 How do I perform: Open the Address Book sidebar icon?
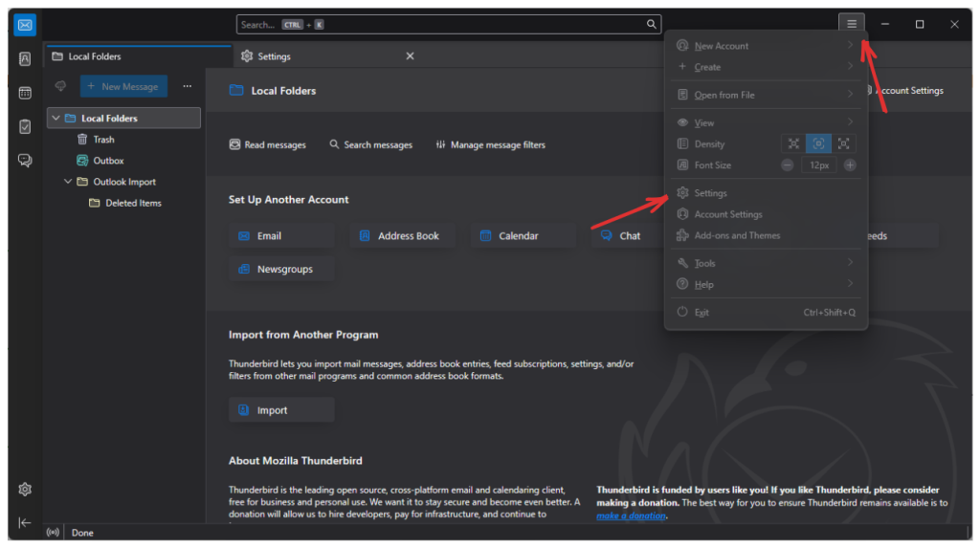coord(25,59)
